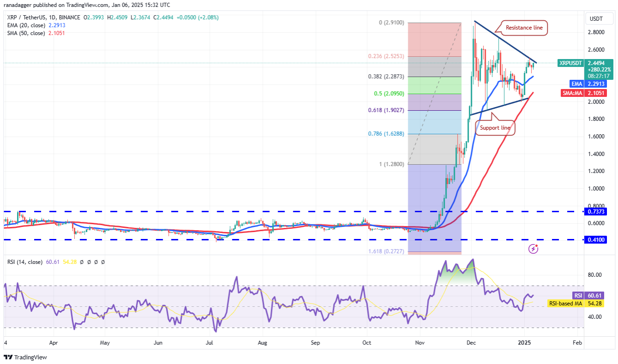Click the Feb label on time axis
The width and height of the screenshot is (618, 364).
coord(577,343)
